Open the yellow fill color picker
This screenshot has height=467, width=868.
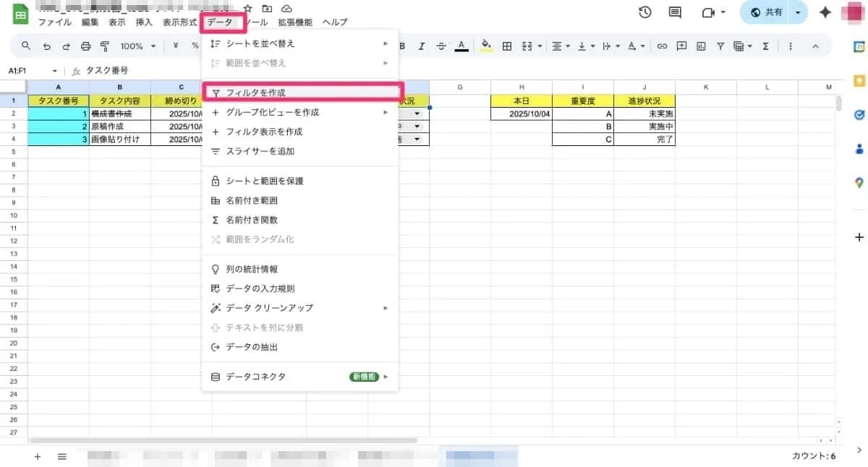pyautogui.click(x=486, y=46)
